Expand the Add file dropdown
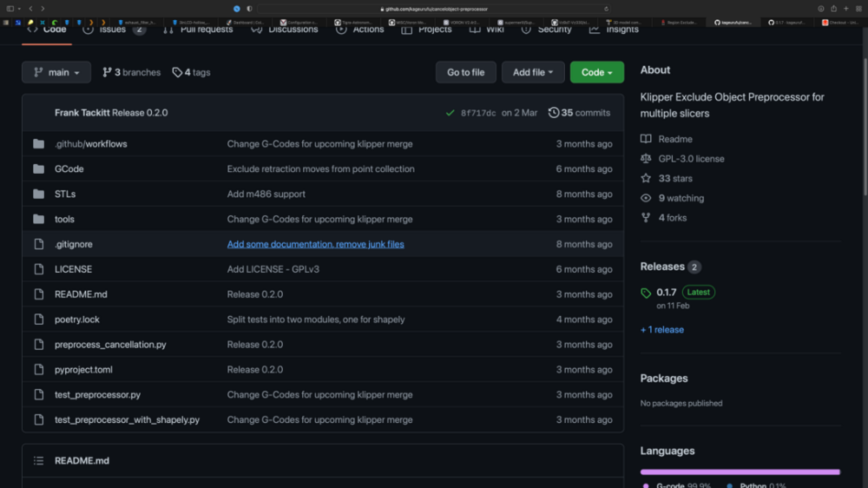 pos(533,72)
